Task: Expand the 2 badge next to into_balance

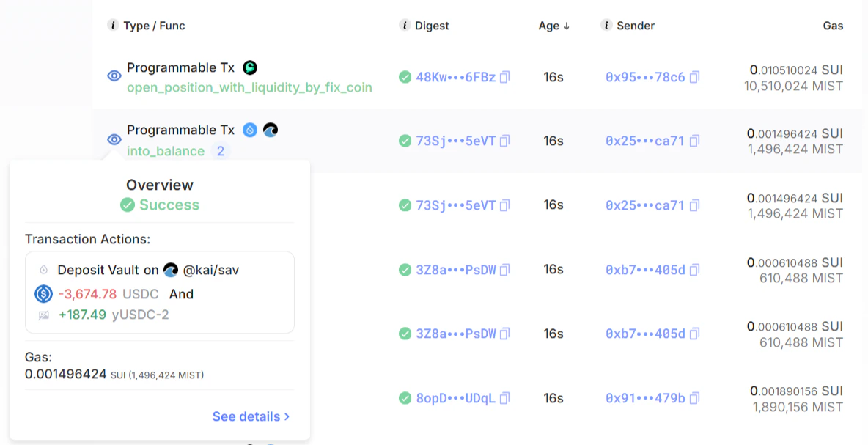Action: pyautogui.click(x=221, y=151)
